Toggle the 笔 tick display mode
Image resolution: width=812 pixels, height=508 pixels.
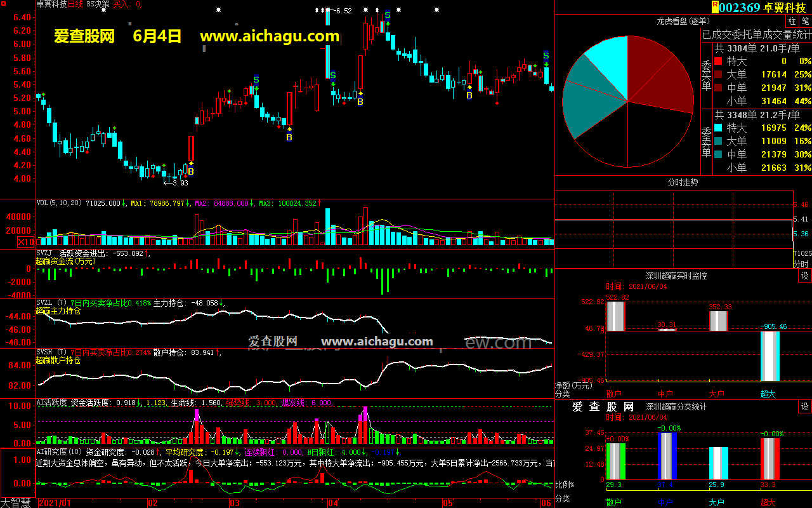point(805,21)
